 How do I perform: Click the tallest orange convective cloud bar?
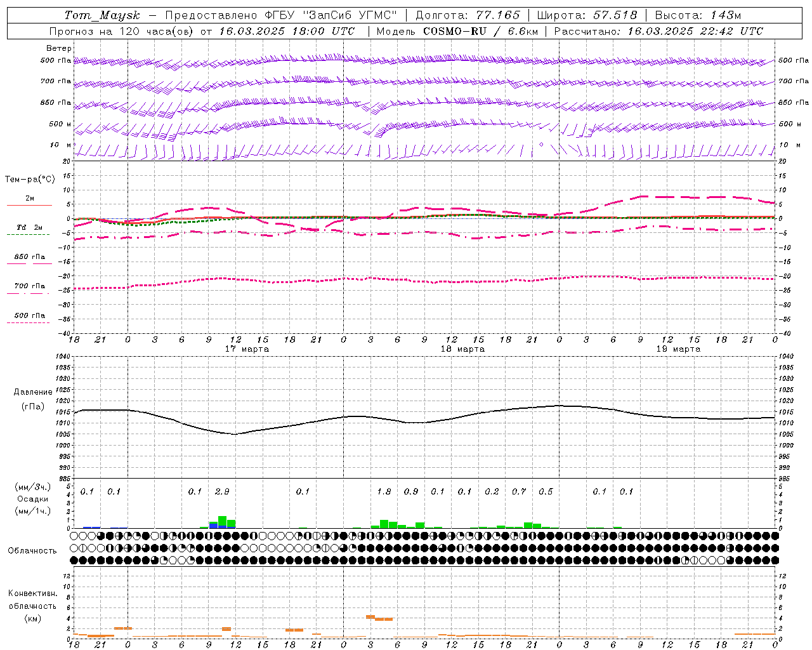click(x=370, y=617)
